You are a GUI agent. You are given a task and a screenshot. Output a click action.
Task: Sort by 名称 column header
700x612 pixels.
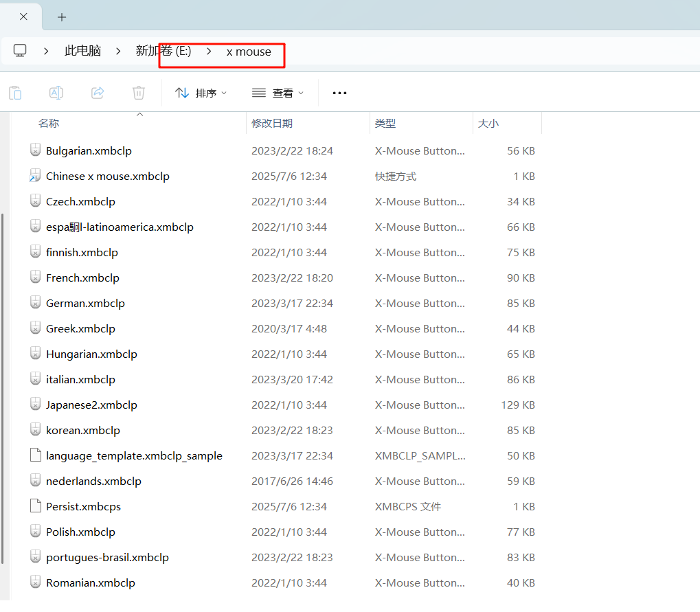(x=49, y=124)
